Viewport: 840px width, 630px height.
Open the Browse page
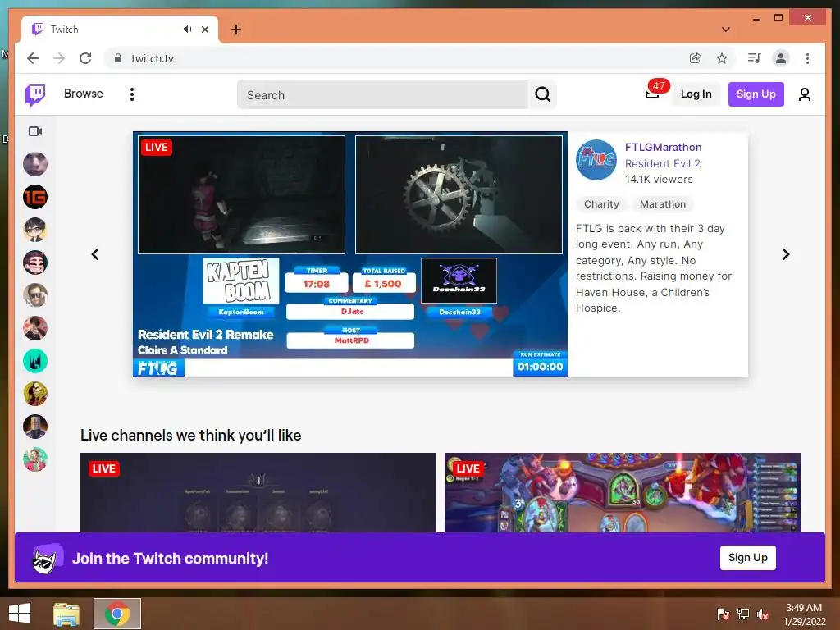coord(83,94)
